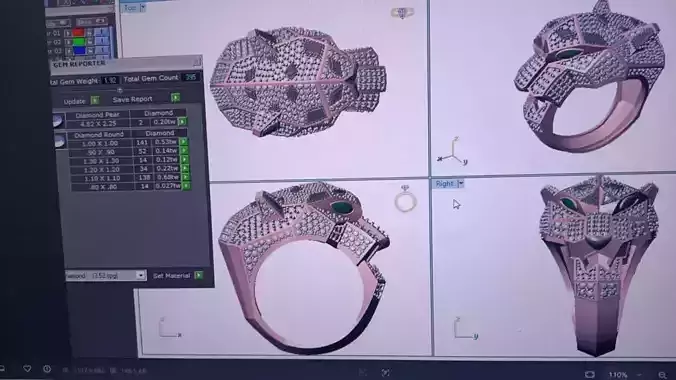Click the 138 gem count cell
This screenshot has width=676, height=380.
click(x=144, y=177)
